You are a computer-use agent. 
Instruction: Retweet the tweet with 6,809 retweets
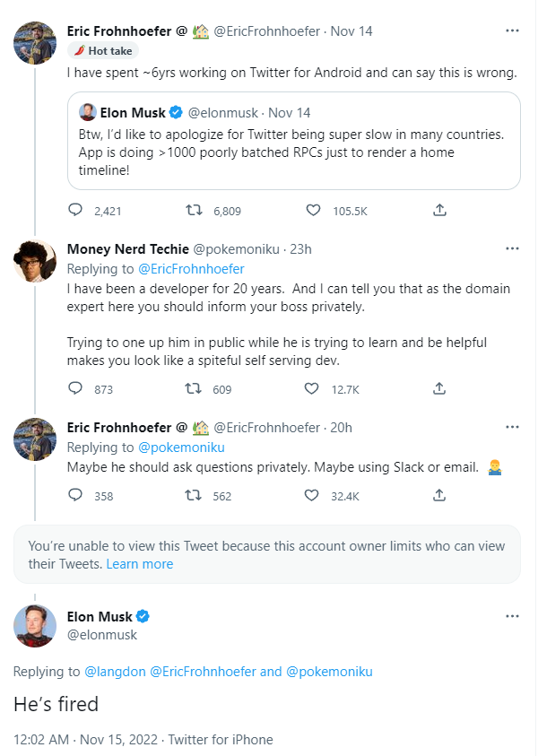tap(193, 211)
